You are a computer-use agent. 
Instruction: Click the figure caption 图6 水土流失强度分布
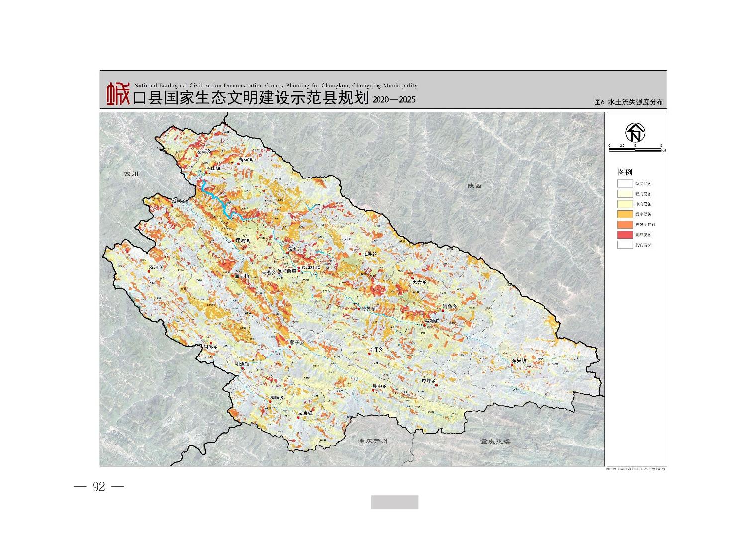(629, 102)
